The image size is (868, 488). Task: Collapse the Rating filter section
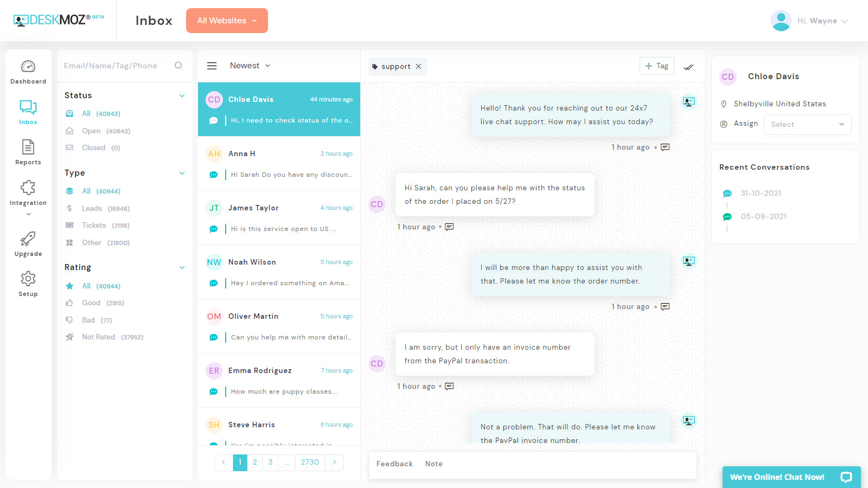pos(182,267)
